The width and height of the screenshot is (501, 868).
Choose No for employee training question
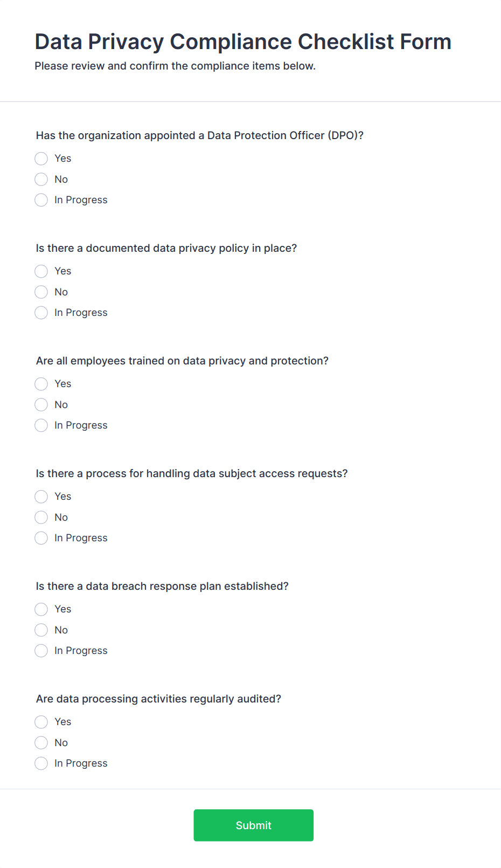coord(41,404)
